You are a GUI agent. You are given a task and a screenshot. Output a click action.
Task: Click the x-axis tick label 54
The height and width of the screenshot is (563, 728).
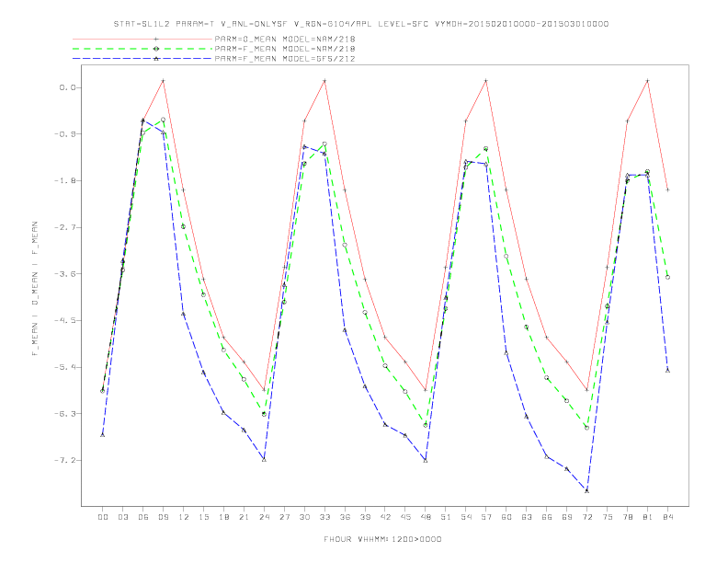click(466, 517)
